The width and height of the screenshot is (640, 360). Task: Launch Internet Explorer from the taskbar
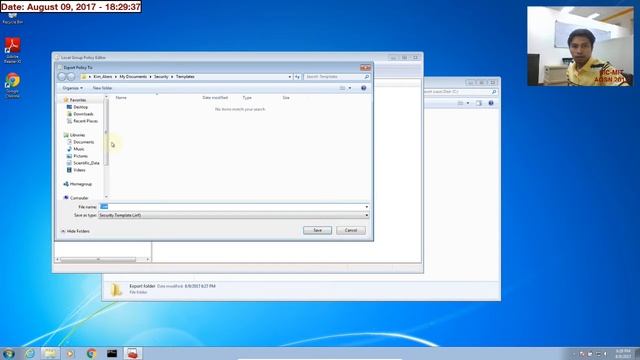(x=29, y=353)
